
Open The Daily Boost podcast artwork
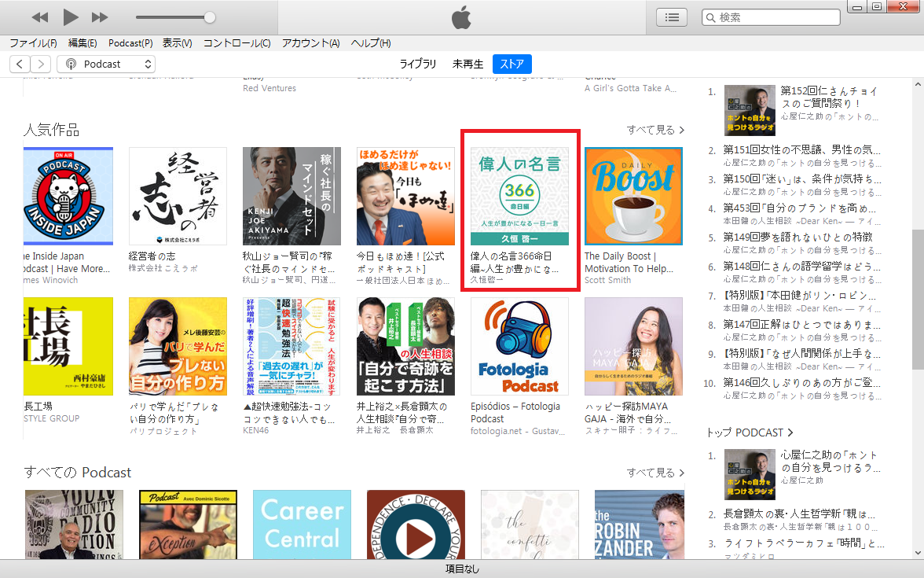click(633, 196)
